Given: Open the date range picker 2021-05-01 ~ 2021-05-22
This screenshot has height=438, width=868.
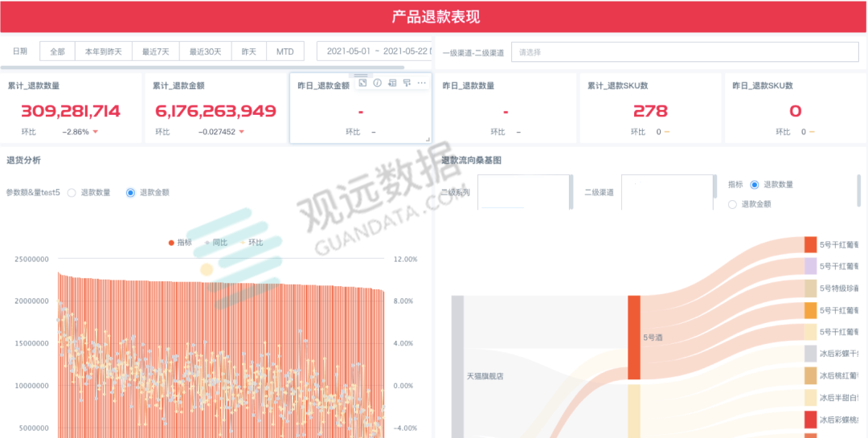Looking at the screenshot, I should tap(375, 51).
